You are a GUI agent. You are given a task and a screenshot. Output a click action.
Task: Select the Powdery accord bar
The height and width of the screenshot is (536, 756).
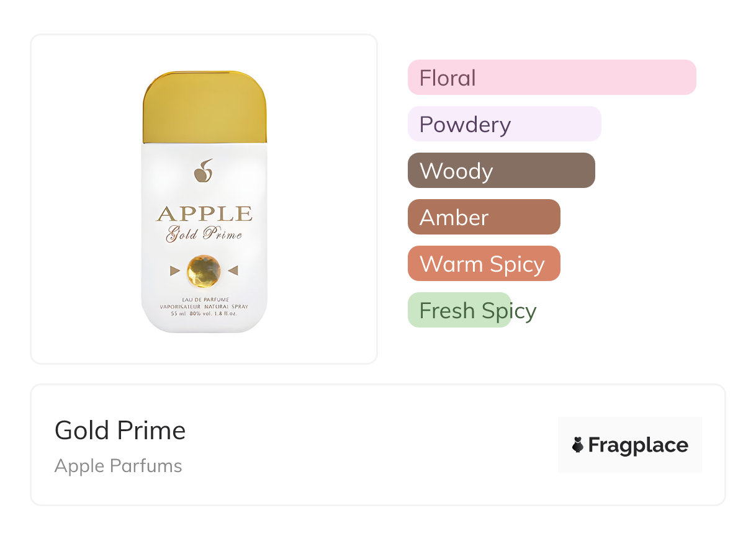(504, 124)
